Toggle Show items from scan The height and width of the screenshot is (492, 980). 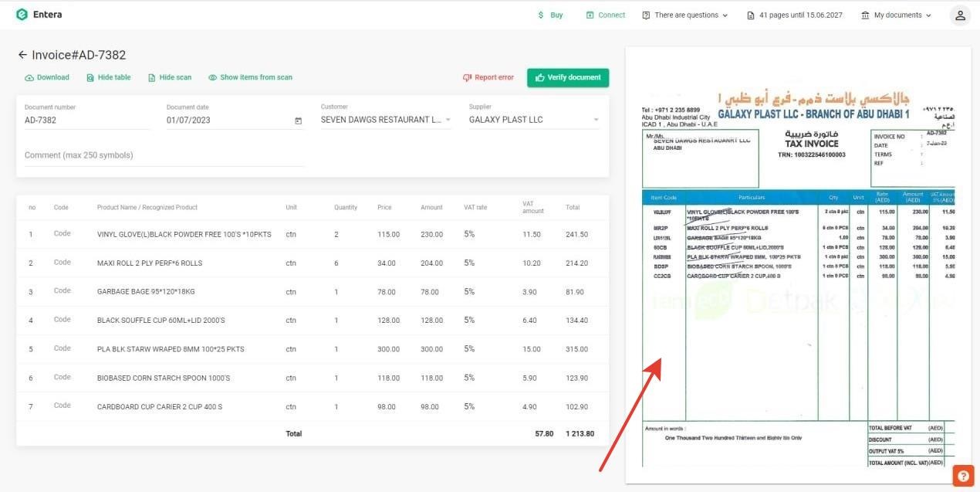(250, 78)
